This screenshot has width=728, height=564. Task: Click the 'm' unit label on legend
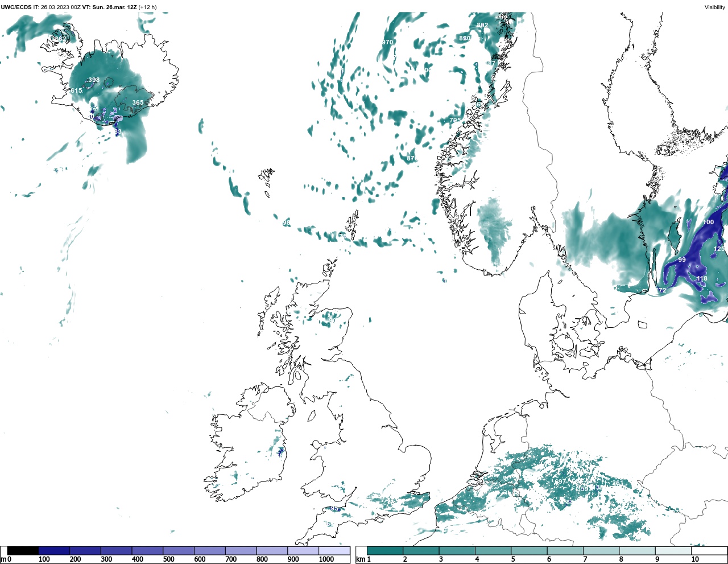pos(3,559)
